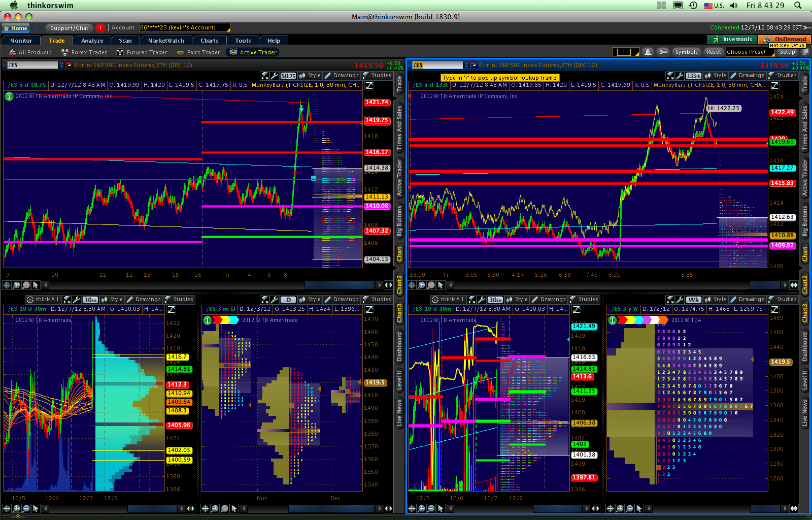This screenshot has height=520, width=812.
Task: Click the alert bell icon in toolbar
Action: (648, 52)
